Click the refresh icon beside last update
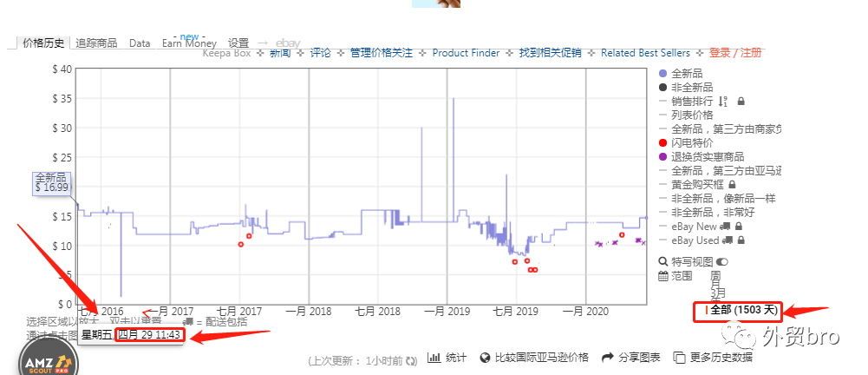Screen dimensions: 868x375 click(x=411, y=359)
